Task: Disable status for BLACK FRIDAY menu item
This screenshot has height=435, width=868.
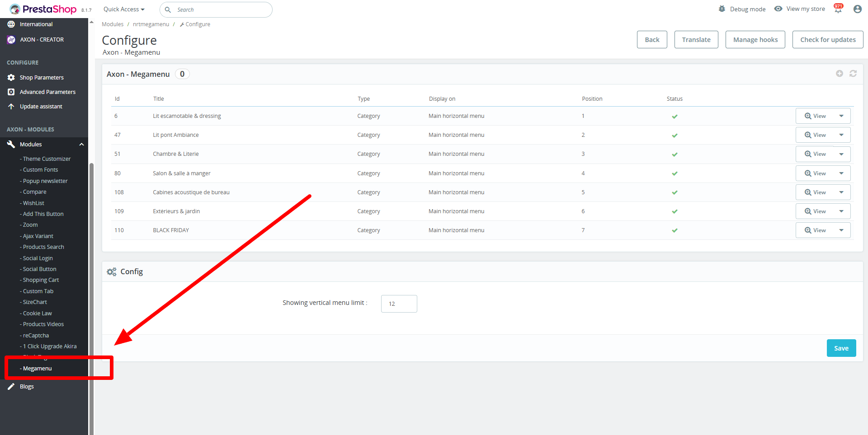Action: (675, 230)
